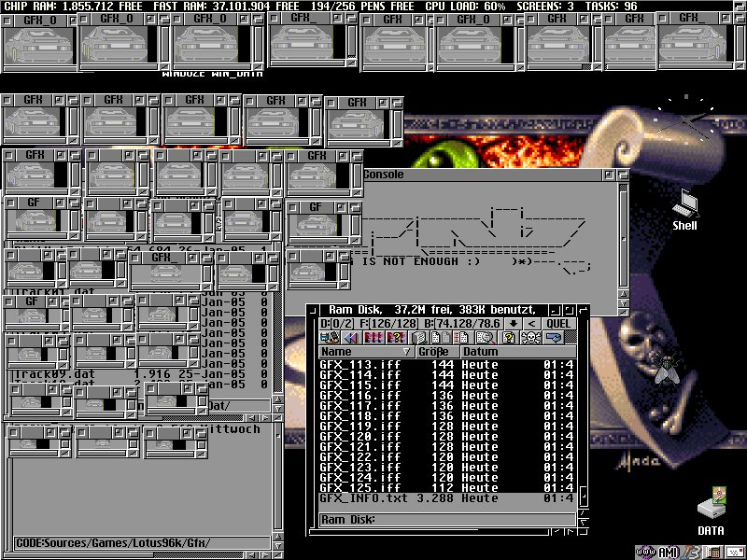Click the Console window scroll-down arrow

(623, 303)
